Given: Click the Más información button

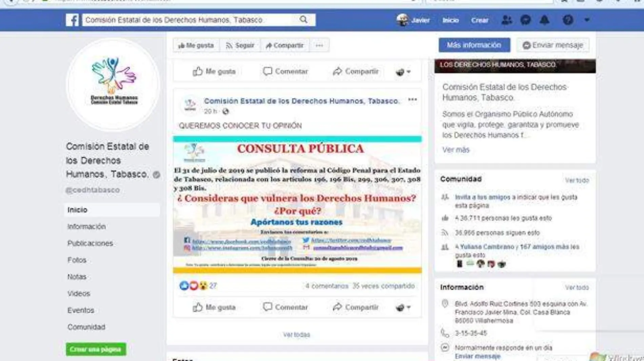Looking at the screenshot, I should 474,45.
